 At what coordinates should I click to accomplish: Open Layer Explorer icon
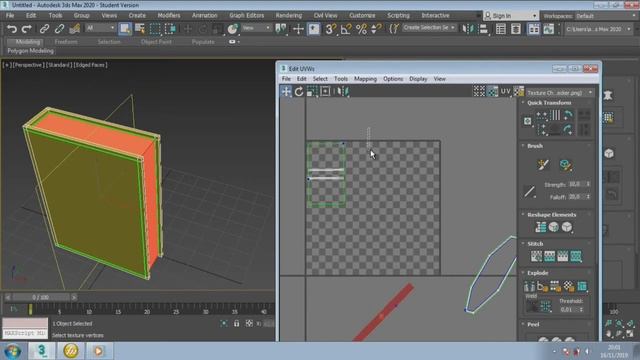[x=516, y=29]
